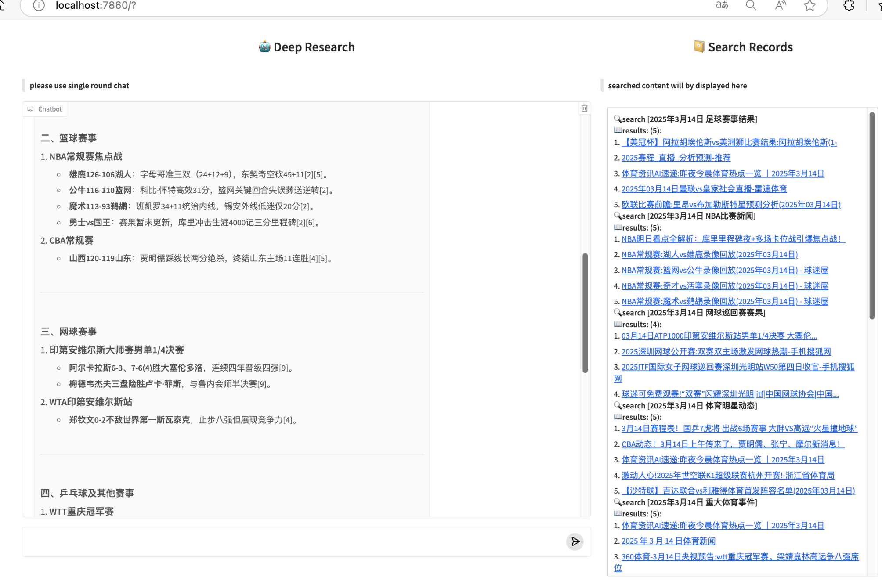Click the translate page icon in address bar
Screen dimensions: 882x588
(722, 5)
